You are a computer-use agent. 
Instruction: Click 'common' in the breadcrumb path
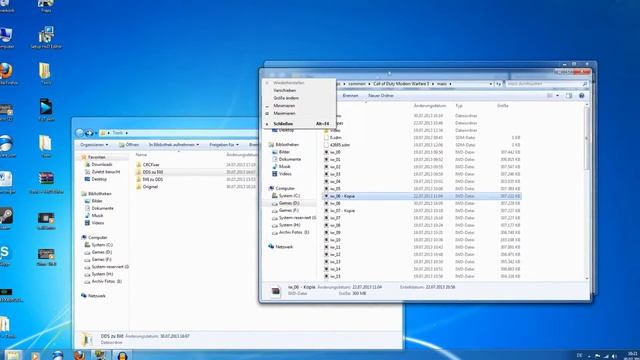tap(357, 84)
